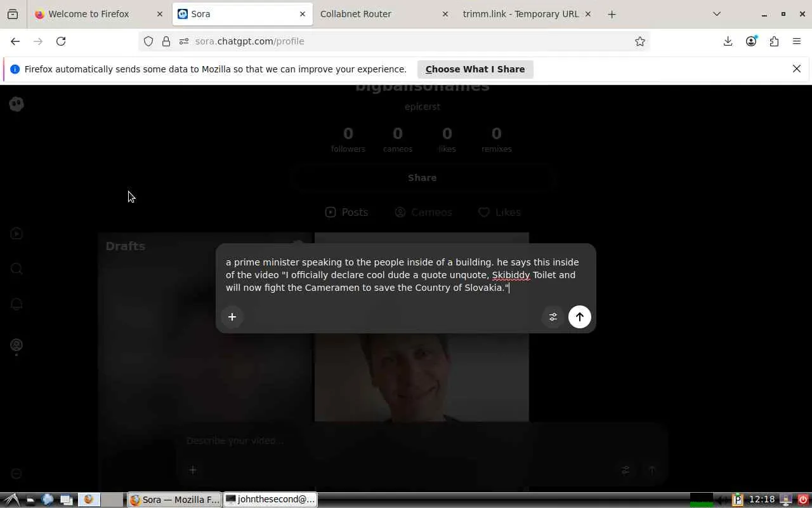Open a new browser tab
This screenshot has height=508, width=812.
[x=612, y=14]
